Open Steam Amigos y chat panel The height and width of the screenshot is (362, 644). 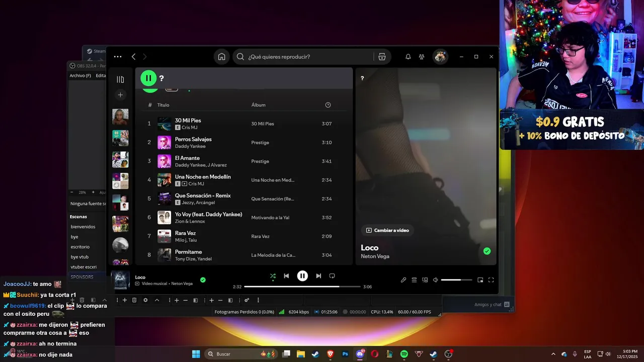point(492,305)
